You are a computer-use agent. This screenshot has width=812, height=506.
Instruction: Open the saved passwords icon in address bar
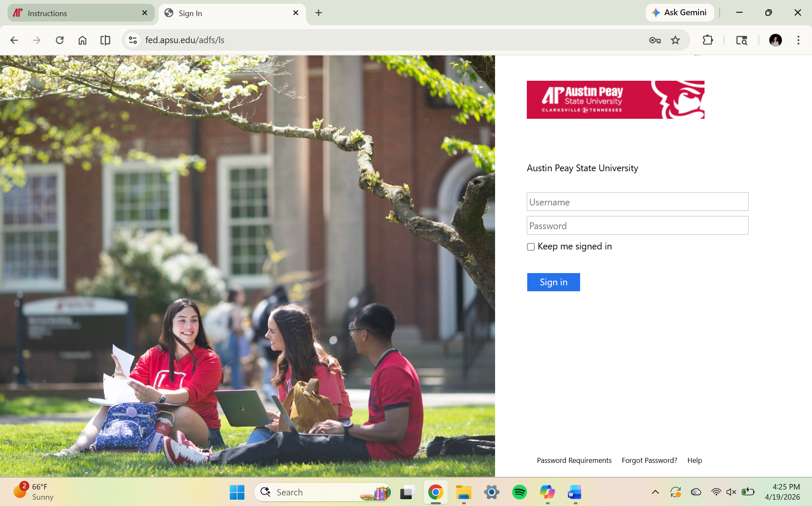pos(654,40)
